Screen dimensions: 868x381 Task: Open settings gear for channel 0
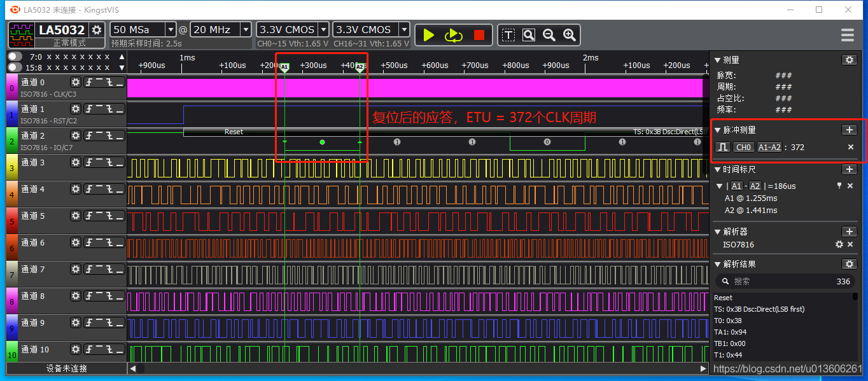[76, 82]
